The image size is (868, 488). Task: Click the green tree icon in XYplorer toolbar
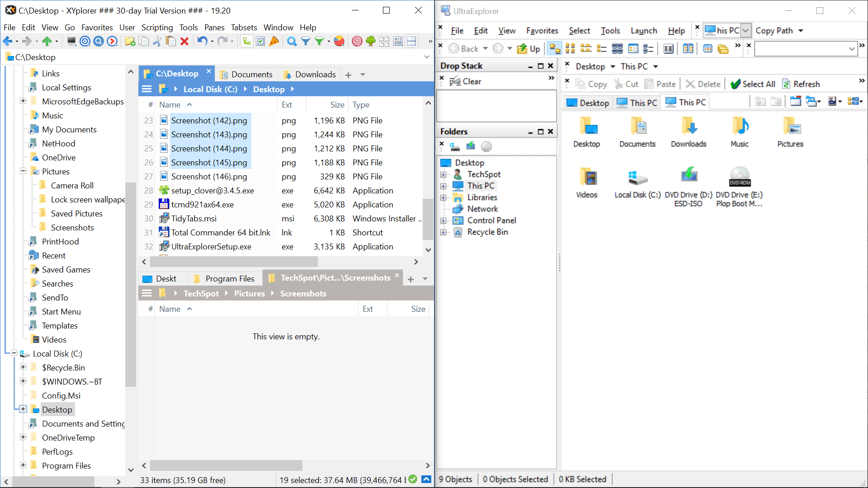coord(371,42)
